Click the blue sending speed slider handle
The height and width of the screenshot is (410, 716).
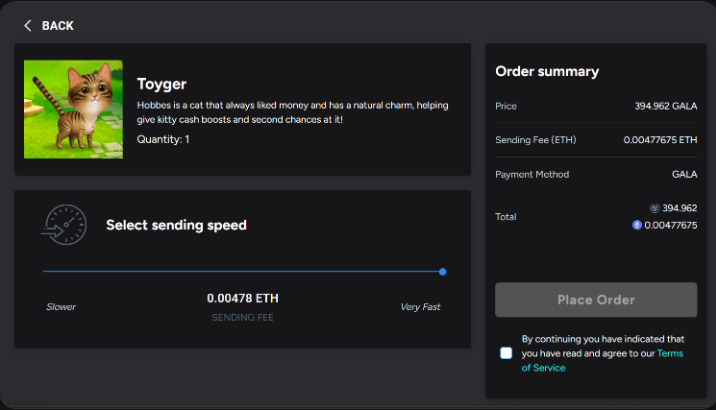pos(442,272)
